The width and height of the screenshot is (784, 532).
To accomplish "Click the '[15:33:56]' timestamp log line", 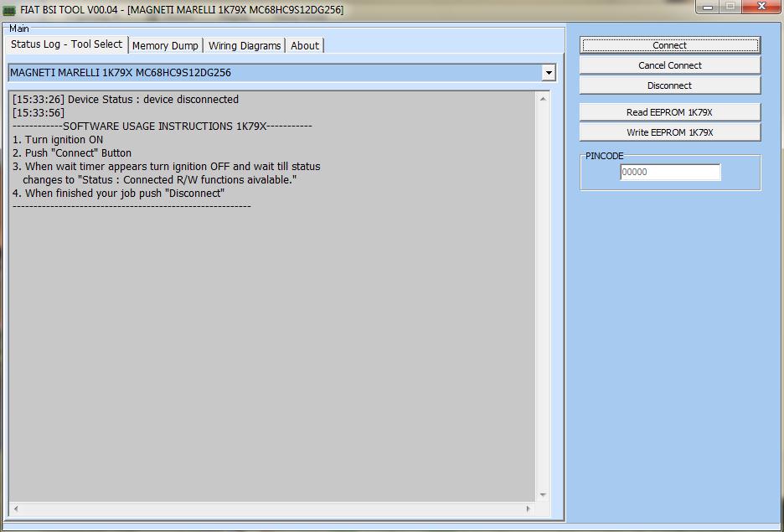I will point(39,113).
